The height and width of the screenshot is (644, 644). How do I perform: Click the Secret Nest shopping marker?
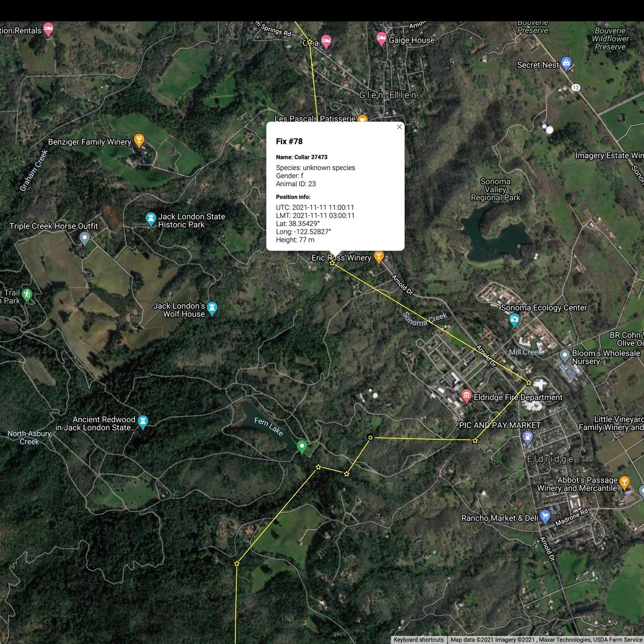566,64
